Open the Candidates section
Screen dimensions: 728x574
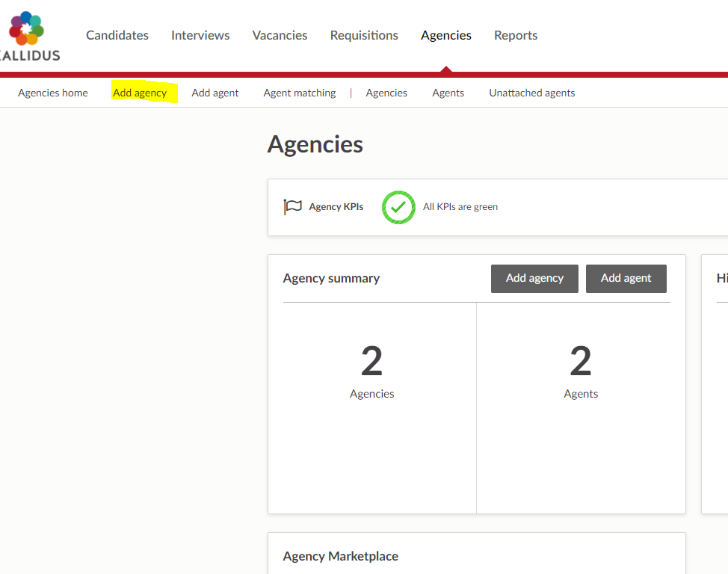click(x=117, y=35)
